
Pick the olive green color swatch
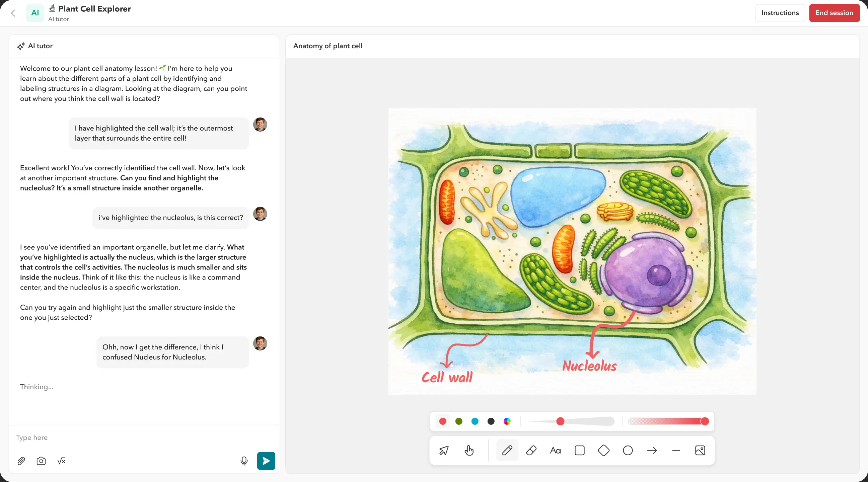458,421
